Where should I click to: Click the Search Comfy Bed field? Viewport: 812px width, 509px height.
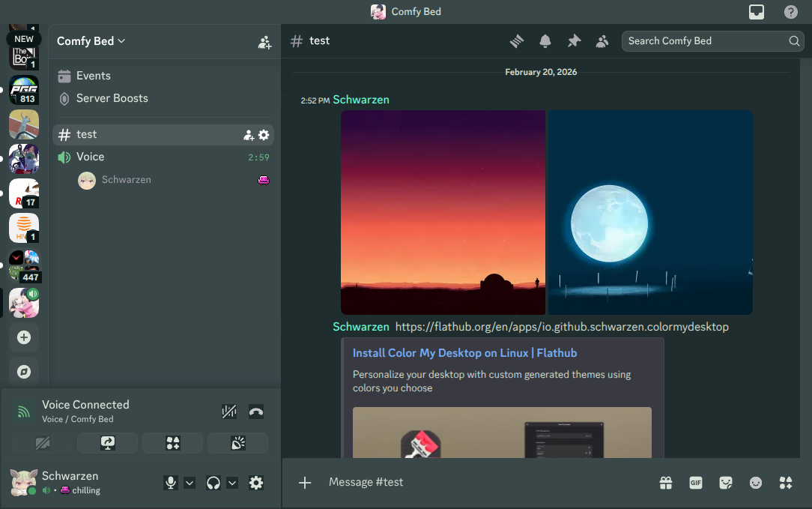coord(712,41)
